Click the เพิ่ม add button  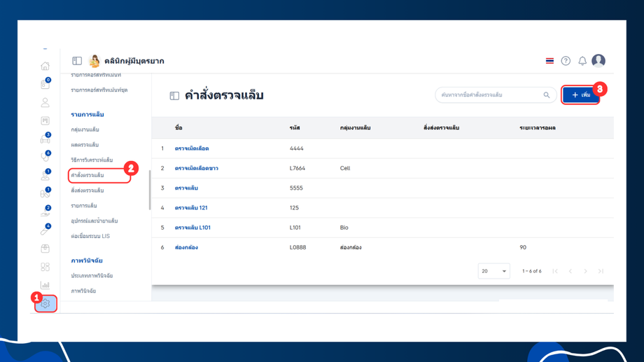pyautogui.click(x=580, y=95)
